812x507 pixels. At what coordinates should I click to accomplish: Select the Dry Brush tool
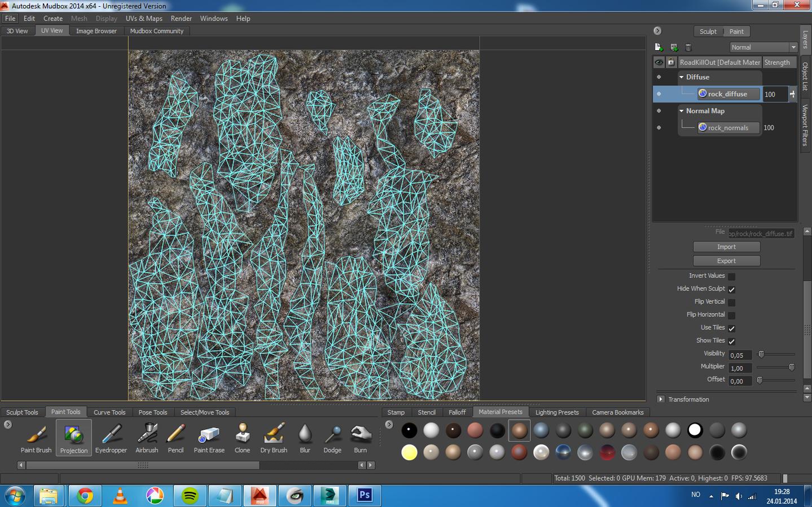273,438
